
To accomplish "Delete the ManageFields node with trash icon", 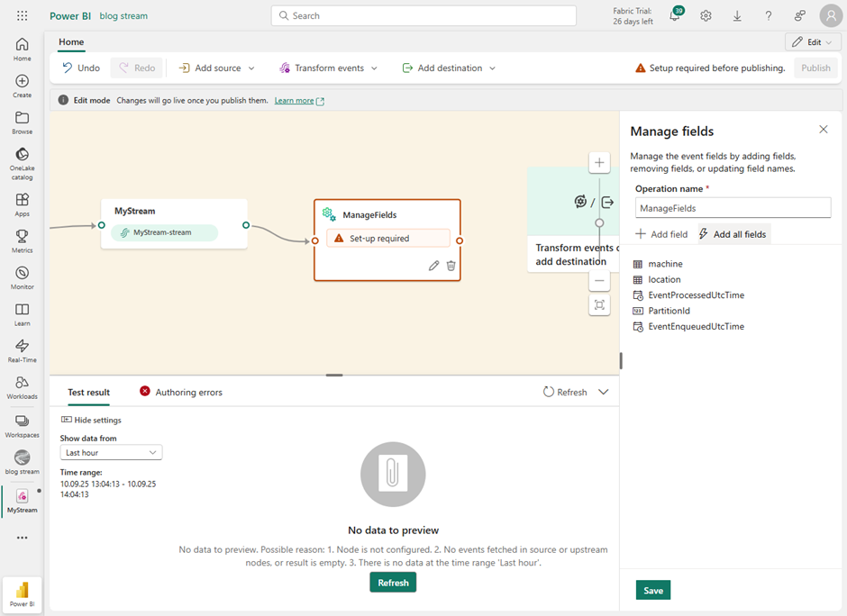I will click(451, 266).
